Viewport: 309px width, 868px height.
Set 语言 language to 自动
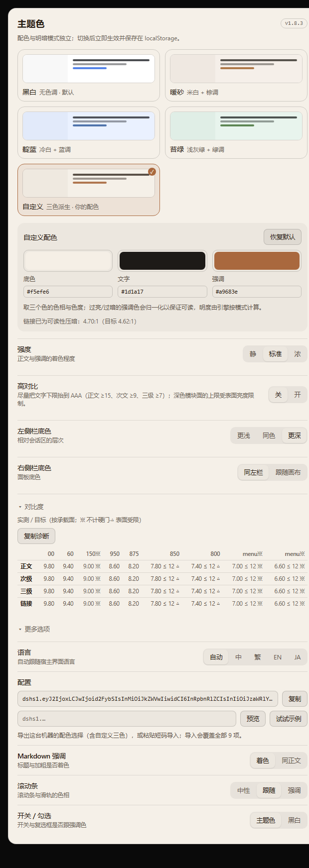[216, 657]
